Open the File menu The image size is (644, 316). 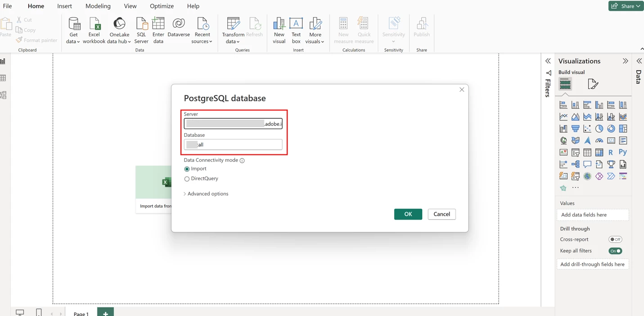tap(8, 6)
